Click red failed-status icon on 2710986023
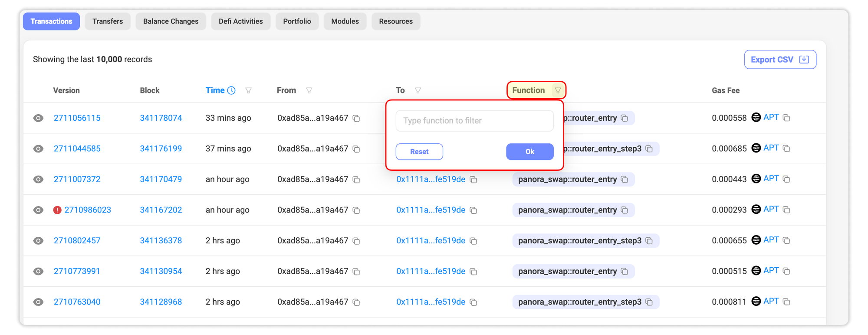Viewport: 868px width, 335px height. 57,210
